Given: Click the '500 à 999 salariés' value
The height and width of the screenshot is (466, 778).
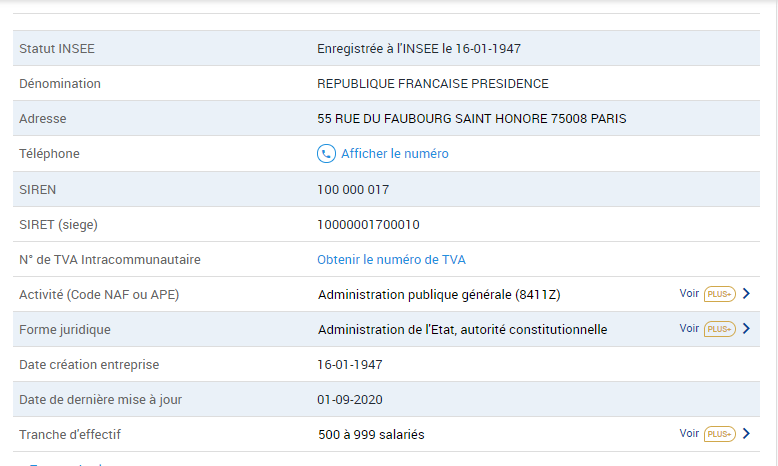Looking at the screenshot, I should coord(371,435).
